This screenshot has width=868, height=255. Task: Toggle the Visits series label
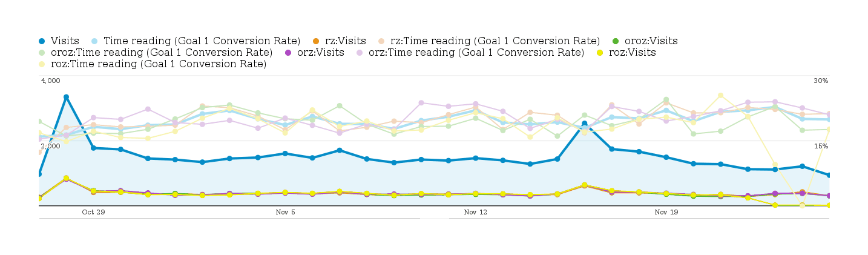pyautogui.click(x=65, y=41)
